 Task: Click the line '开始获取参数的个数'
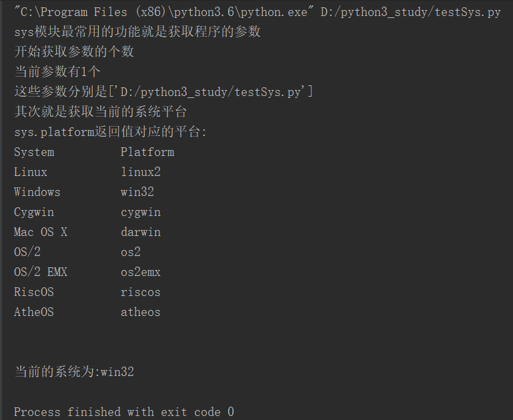coord(74,52)
